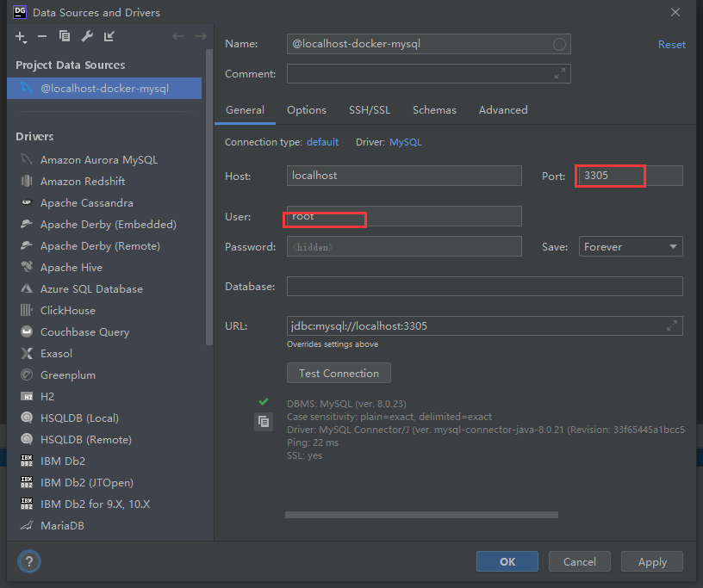
Task: Click the DataGrip logo in title bar
Action: pyautogui.click(x=20, y=12)
